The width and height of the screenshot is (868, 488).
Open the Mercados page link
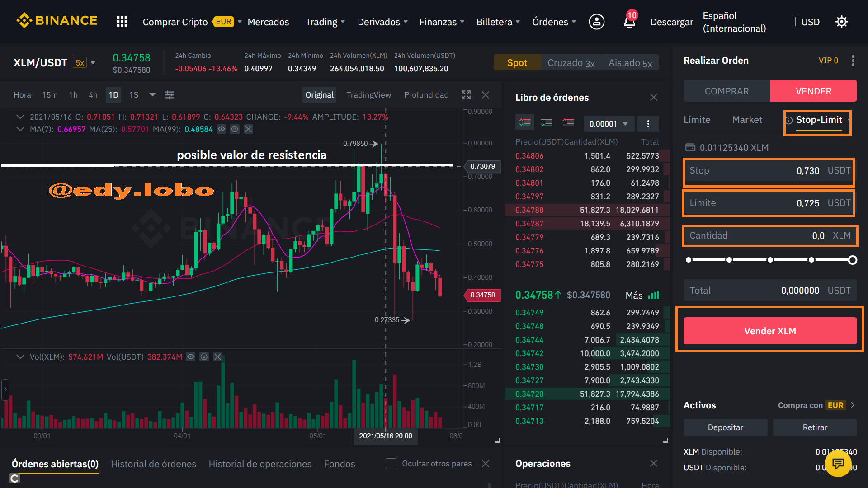click(268, 22)
